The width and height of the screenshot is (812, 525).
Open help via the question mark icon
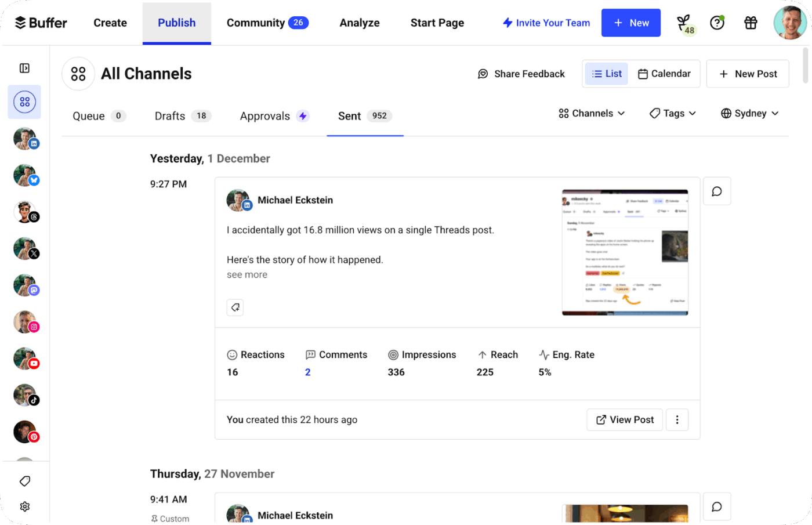pyautogui.click(x=717, y=23)
